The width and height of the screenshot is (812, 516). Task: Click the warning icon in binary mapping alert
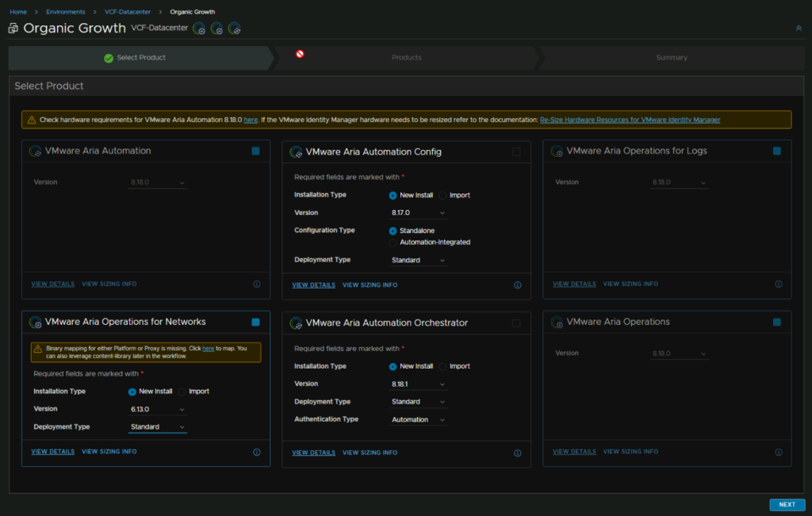38,349
